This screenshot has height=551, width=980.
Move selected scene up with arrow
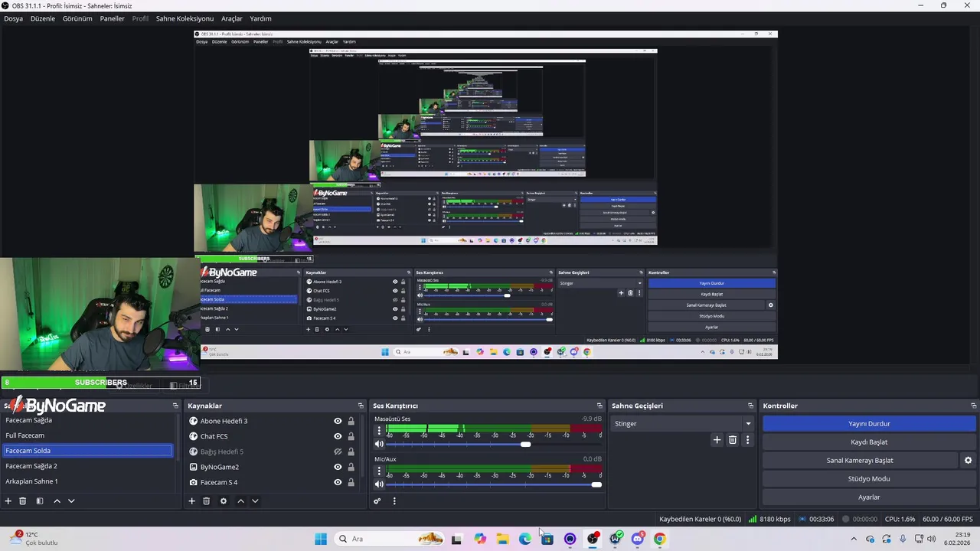[57, 501]
